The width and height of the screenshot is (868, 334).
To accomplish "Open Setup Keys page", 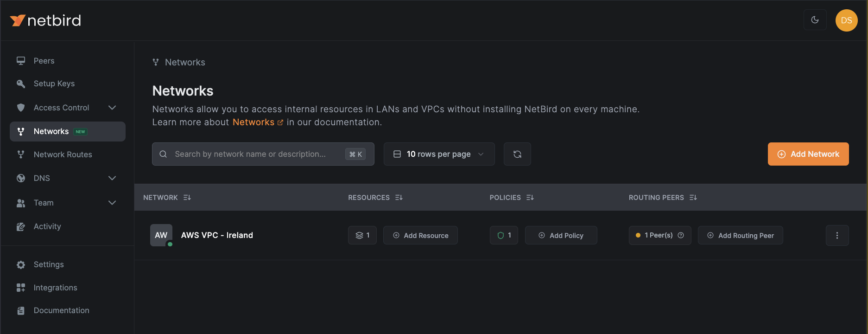I will pos(54,83).
